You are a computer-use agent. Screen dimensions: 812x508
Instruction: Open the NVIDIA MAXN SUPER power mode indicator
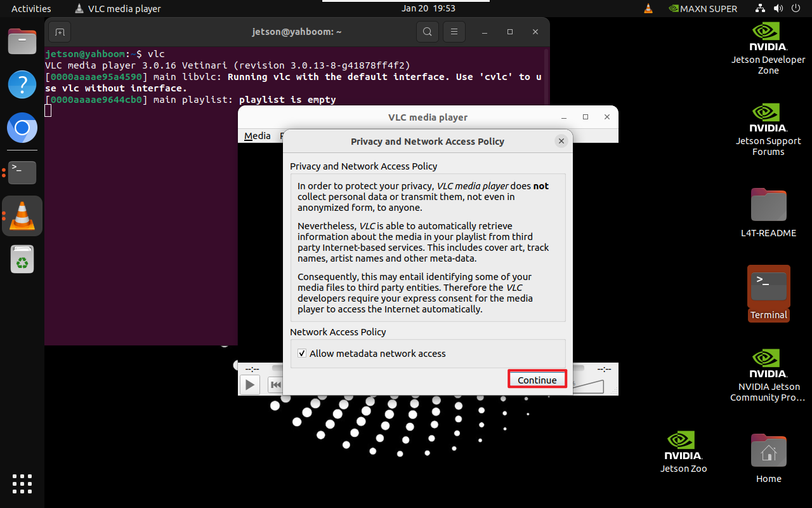(703, 9)
